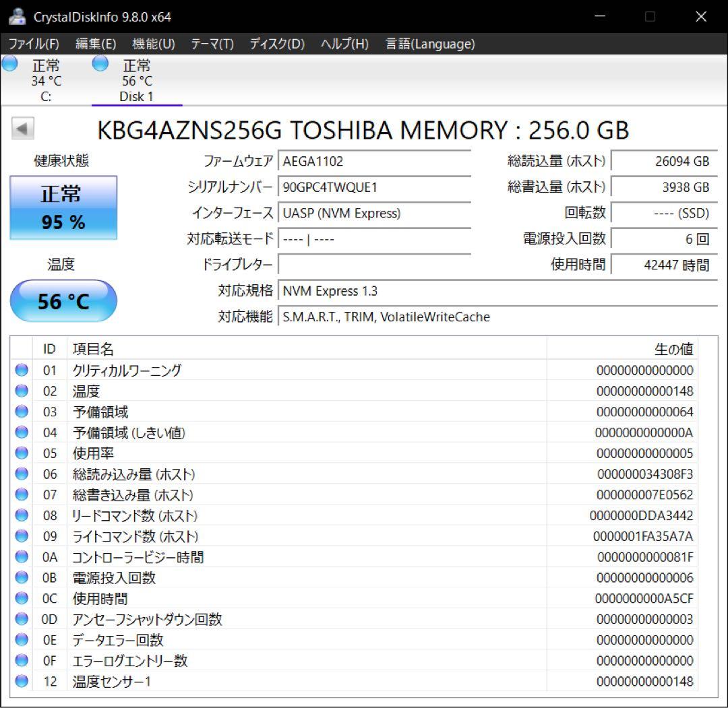
Task: Click the 56 °C temperature button
Action: tap(63, 300)
